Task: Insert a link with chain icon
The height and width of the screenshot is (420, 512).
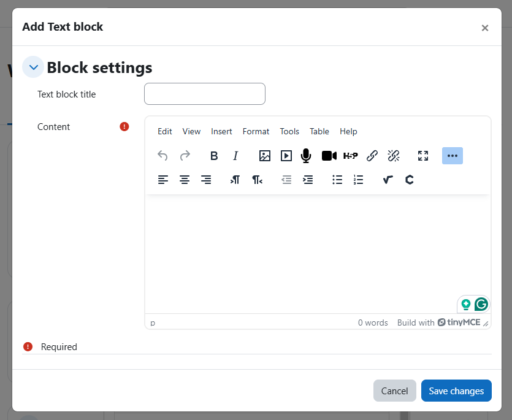Action: [x=372, y=156]
